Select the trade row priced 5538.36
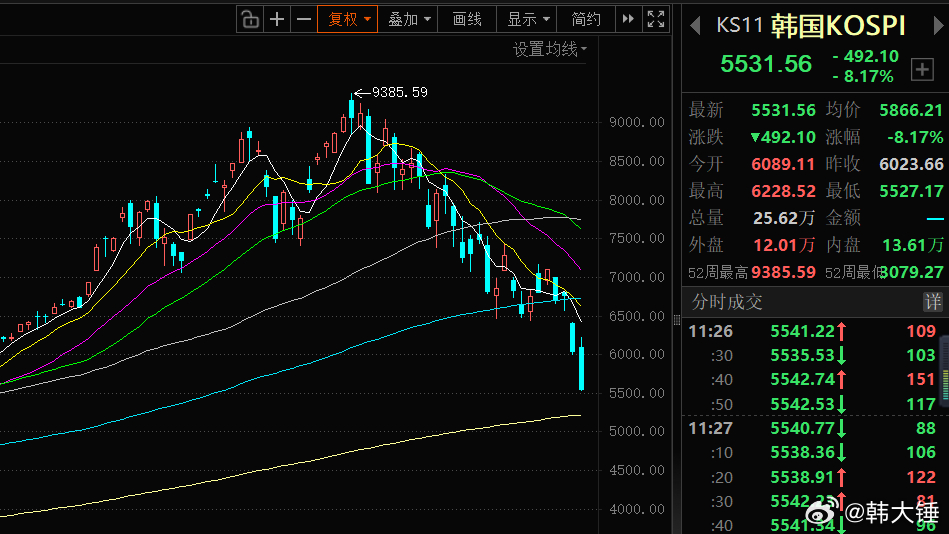Screen dimensions: 949x534 point(812,453)
